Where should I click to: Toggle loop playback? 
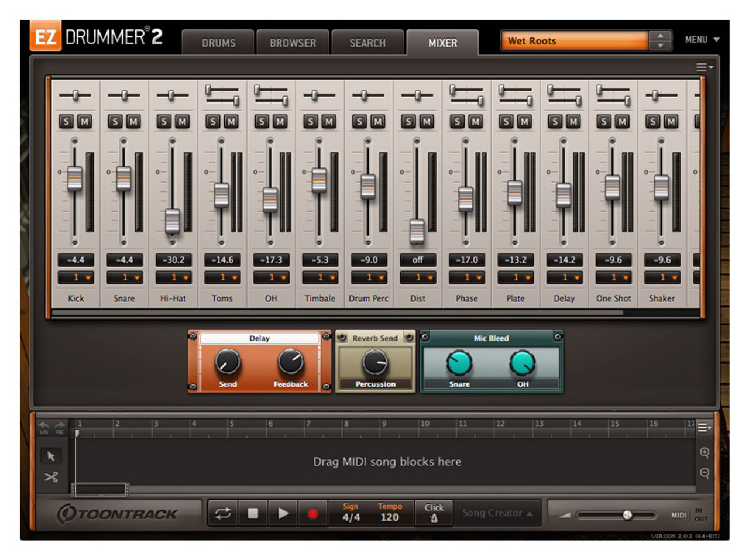[223, 513]
